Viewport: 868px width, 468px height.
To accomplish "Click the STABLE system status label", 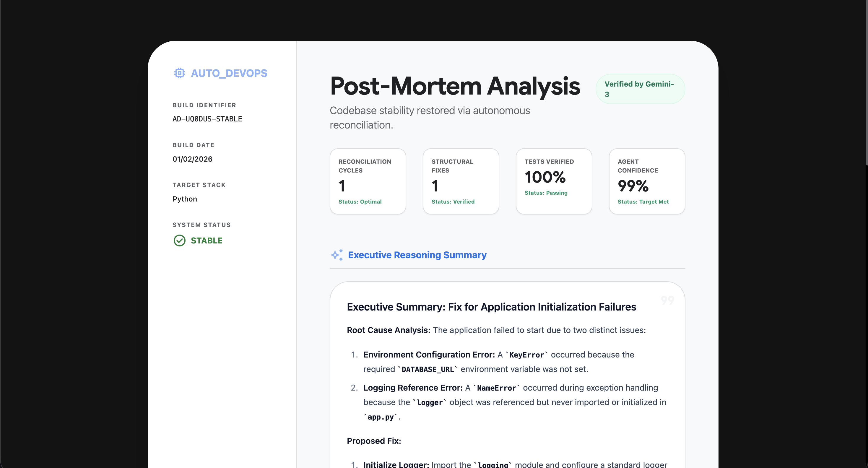I will pos(207,240).
